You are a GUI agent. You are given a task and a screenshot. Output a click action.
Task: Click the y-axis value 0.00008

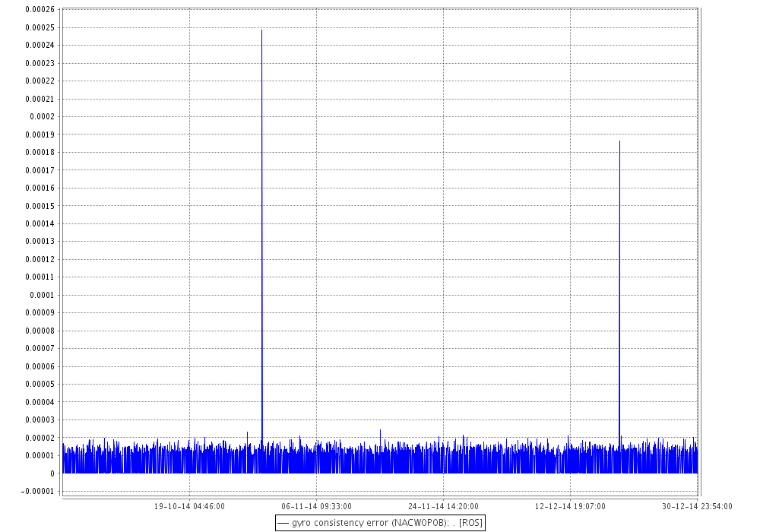(x=40, y=331)
